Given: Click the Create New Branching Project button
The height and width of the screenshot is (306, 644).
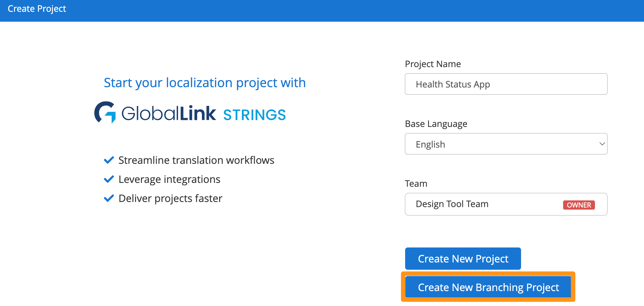Looking at the screenshot, I should point(488,287).
